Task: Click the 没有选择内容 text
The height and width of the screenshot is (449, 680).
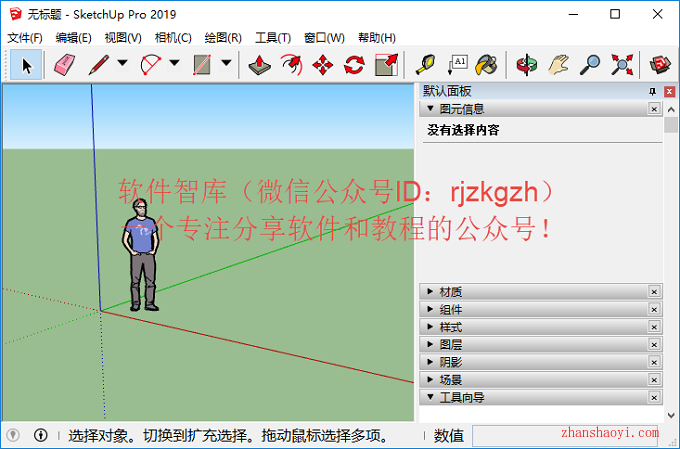Action: coord(463,130)
